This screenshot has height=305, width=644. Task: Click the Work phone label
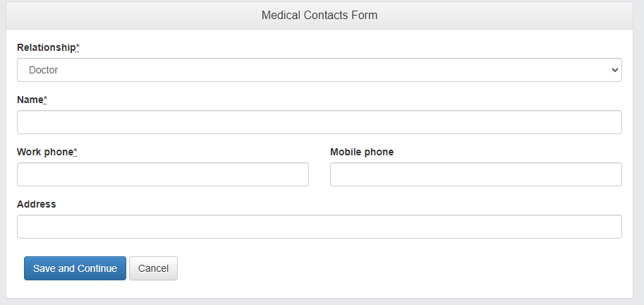click(44, 152)
